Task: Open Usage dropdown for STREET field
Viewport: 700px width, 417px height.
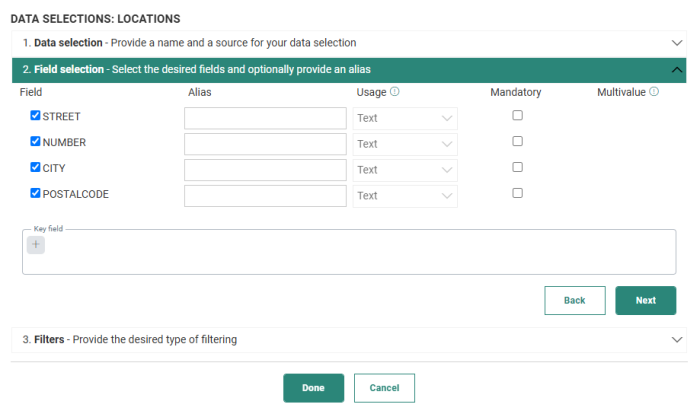Action: pos(405,118)
